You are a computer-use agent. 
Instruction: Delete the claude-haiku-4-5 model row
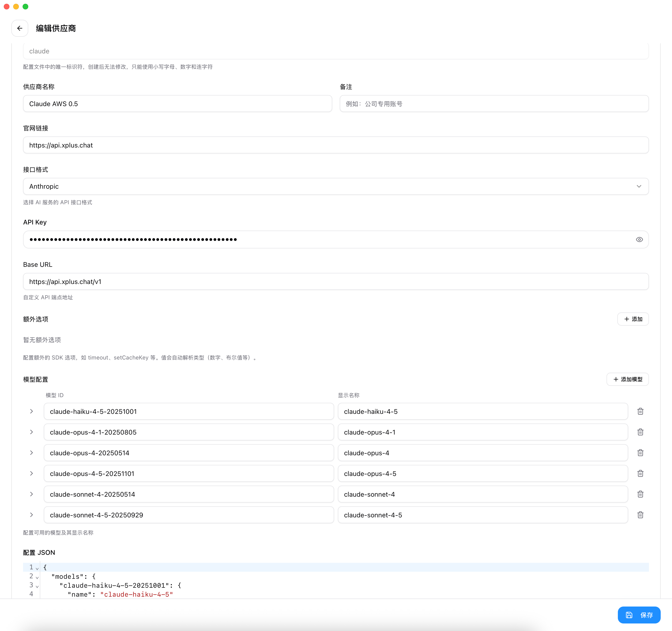[x=640, y=411]
